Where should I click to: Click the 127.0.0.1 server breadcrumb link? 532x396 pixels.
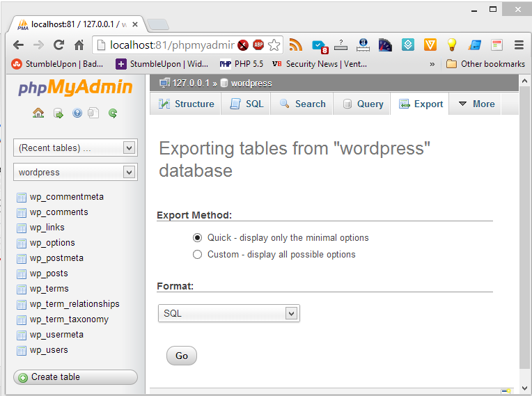click(x=191, y=83)
